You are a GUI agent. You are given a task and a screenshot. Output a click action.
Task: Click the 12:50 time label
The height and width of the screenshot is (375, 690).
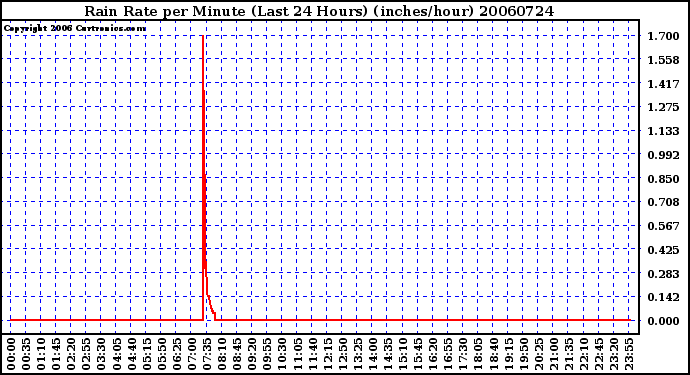click(342, 355)
